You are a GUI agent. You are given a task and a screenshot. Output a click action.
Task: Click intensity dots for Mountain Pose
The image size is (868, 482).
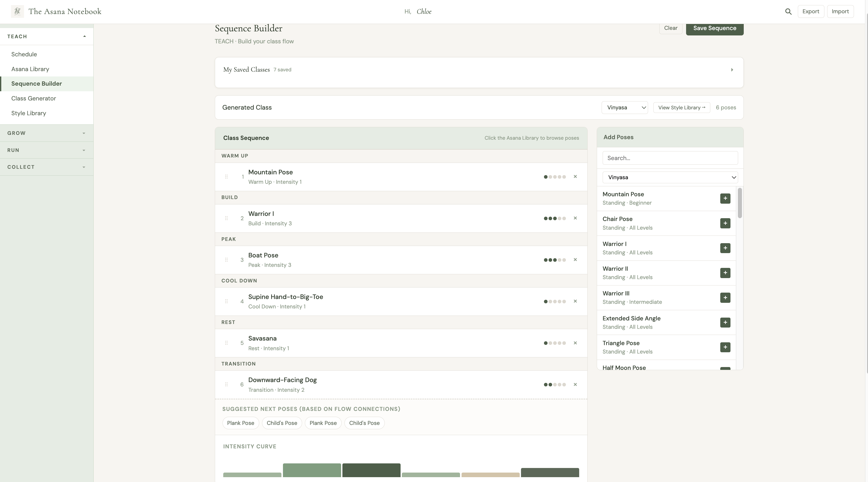point(555,177)
